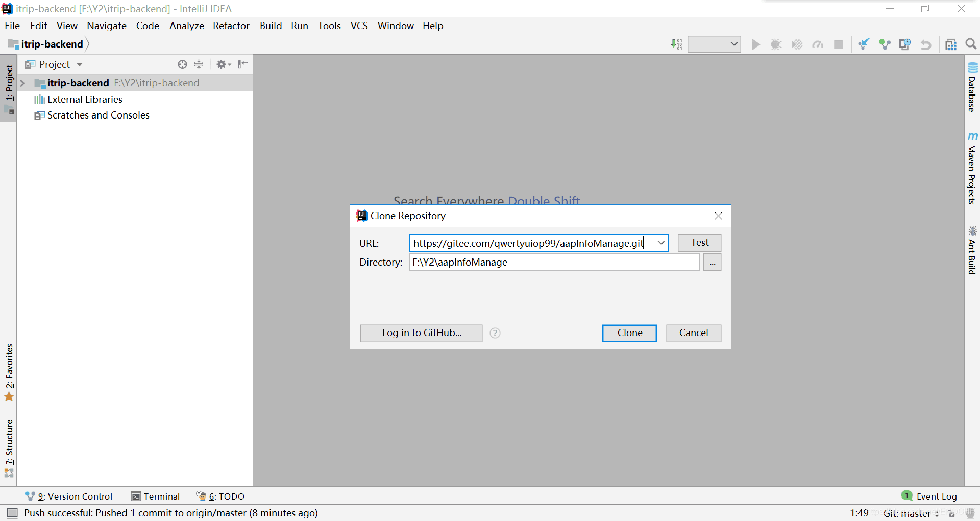The image size is (980, 521).
Task: Click the browse directory ellipsis button
Action: pyautogui.click(x=712, y=263)
